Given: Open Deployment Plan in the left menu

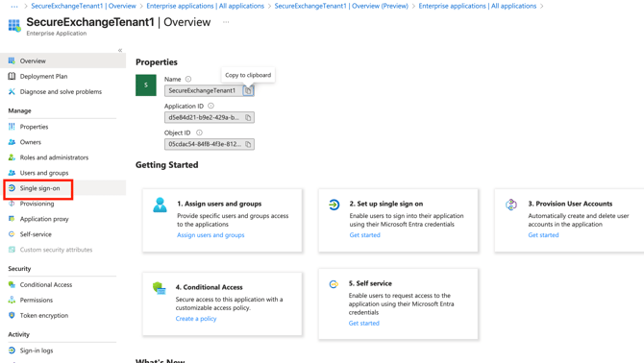Looking at the screenshot, I should [x=62, y=76].
